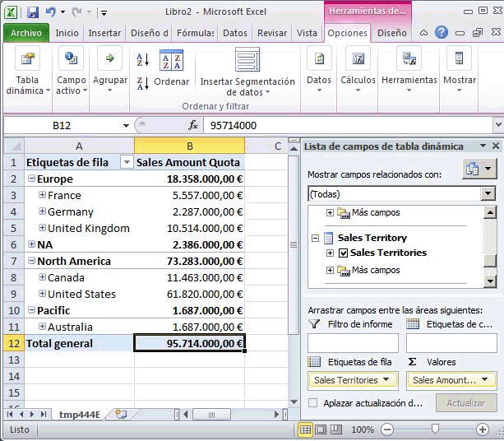Expand the Sales Territories hierarchy node

coord(330,253)
